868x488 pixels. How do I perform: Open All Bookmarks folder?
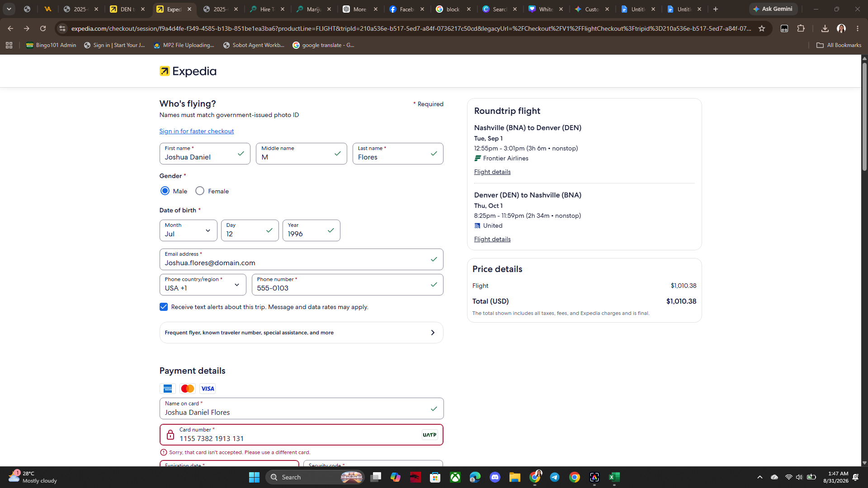pos(839,45)
